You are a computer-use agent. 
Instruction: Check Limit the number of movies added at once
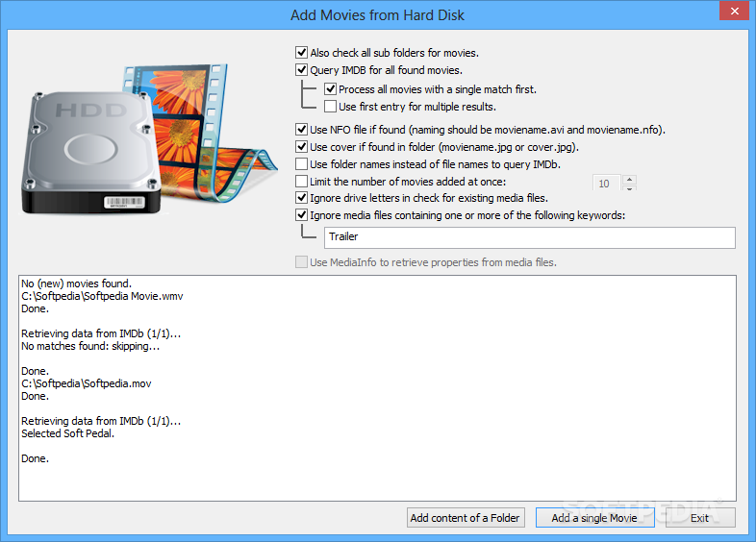click(x=301, y=182)
